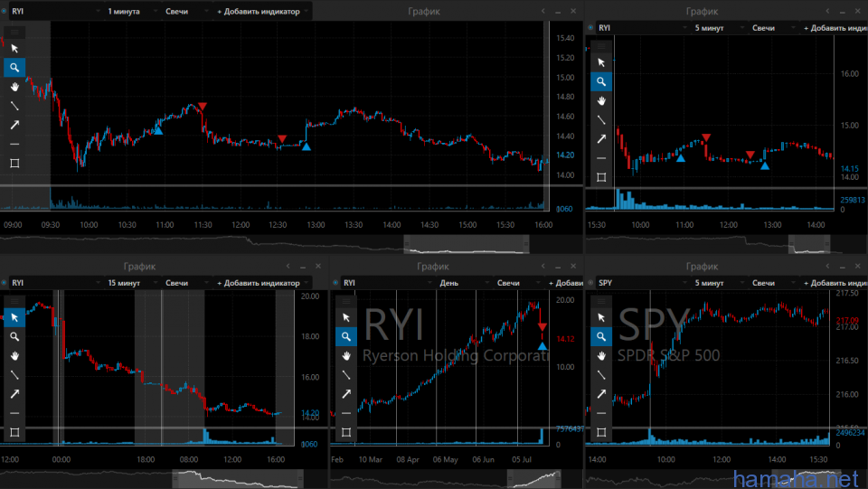Screen dimensions: 868x489
Task: Select the pointer tool in RYI 1-minute chart
Action: (x=14, y=49)
